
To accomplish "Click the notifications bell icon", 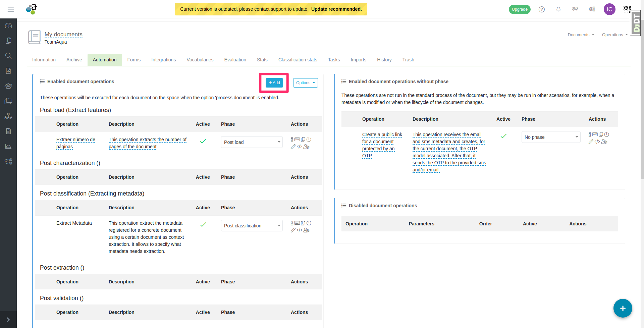I will pos(558,9).
